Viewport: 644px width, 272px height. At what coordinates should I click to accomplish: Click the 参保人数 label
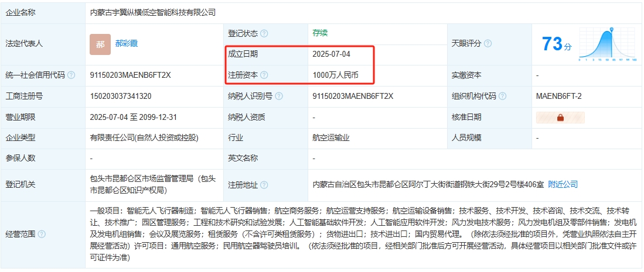tap(21, 159)
